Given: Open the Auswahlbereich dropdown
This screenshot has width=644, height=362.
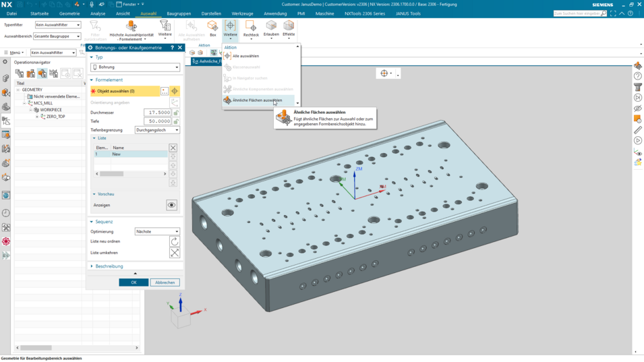Looking at the screenshot, I should pyautogui.click(x=57, y=36).
